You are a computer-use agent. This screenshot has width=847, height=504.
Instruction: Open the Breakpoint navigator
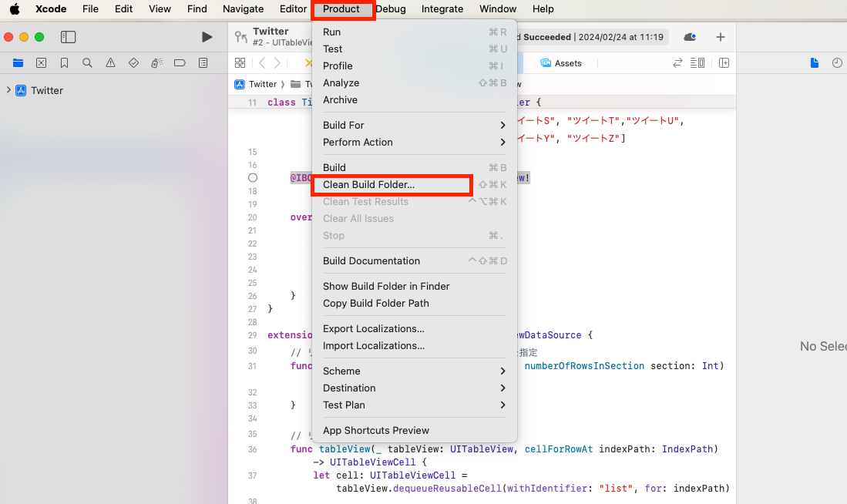click(x=180, y=62)
